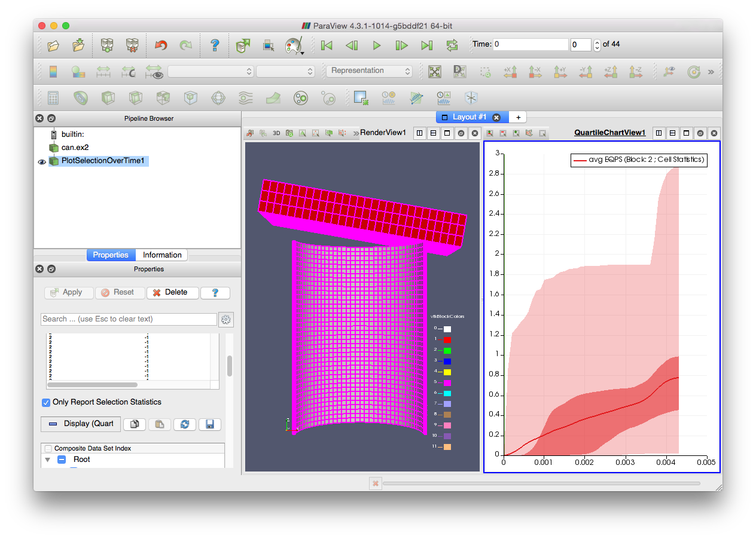Click the Open file folder icon

(53, 45)
